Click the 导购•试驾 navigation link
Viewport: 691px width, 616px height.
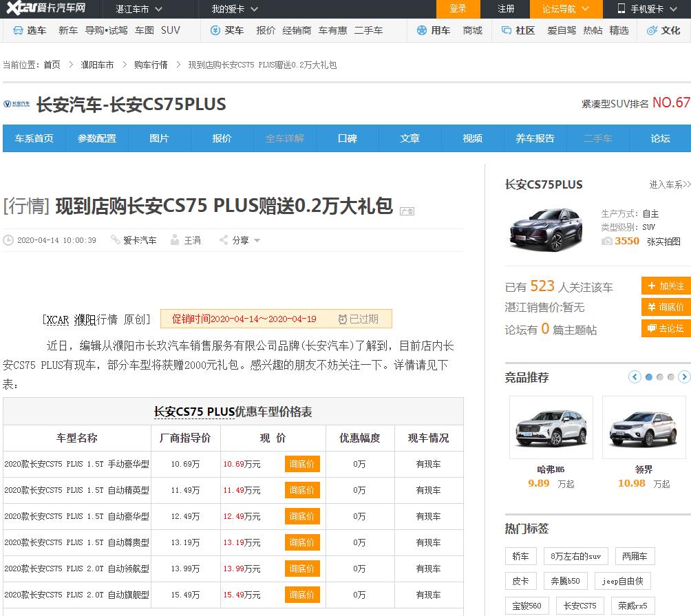tap(106, 30)
